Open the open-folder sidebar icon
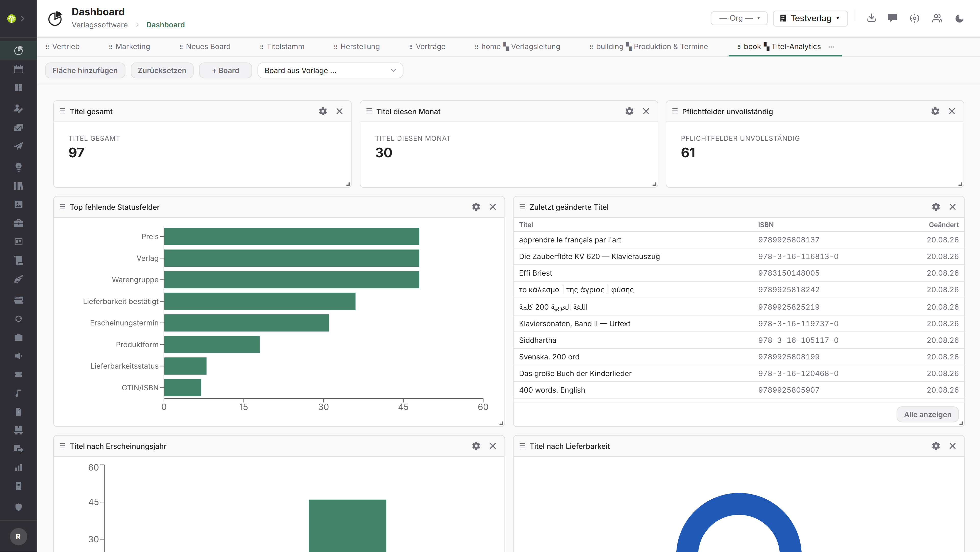Viewport: 980px width, 552px height. click(x=18, y=300)
